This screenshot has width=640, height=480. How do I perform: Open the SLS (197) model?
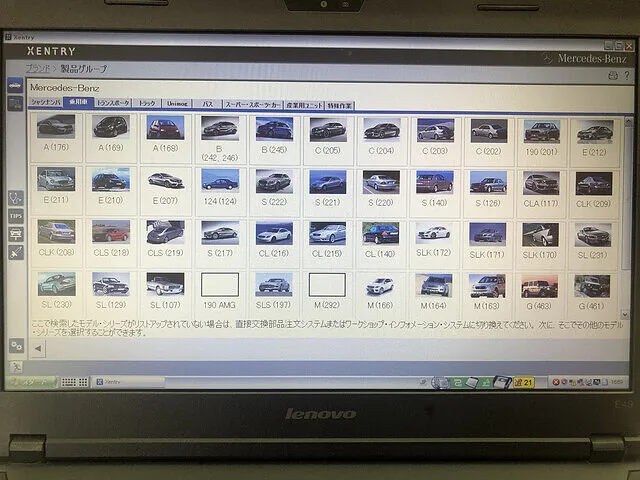[x=273, y=285]
